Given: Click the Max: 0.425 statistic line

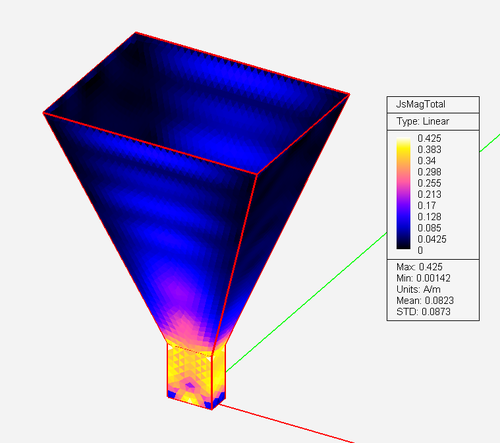Looking at the screenshot, I should pos(419,267).
